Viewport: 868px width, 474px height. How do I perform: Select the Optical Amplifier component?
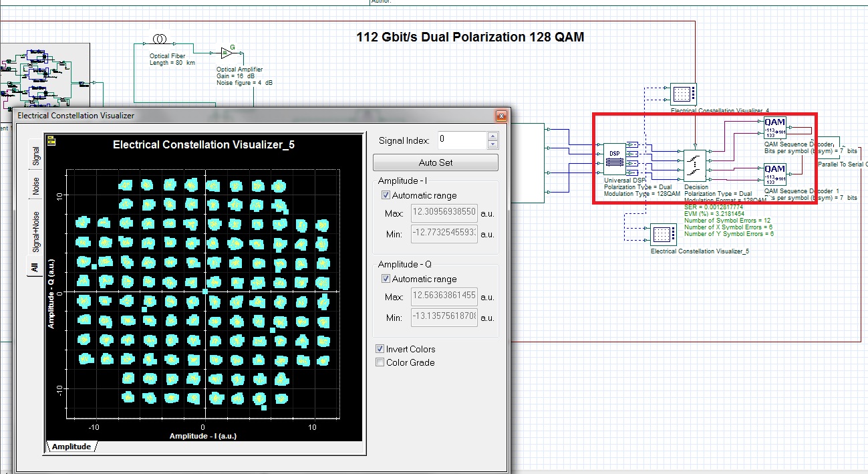[226, 52]
